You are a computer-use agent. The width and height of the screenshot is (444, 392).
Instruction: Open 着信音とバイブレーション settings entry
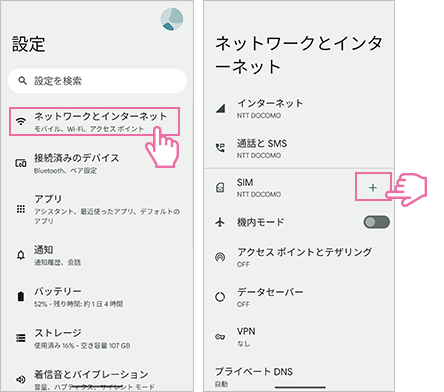(97, 379)
